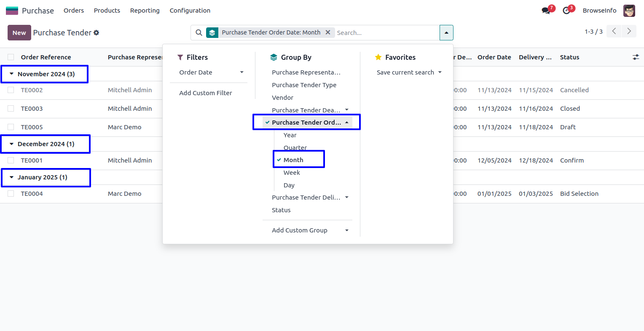
Task: Tick the checkbox for TE0004 row
Action: coord(11,194)
